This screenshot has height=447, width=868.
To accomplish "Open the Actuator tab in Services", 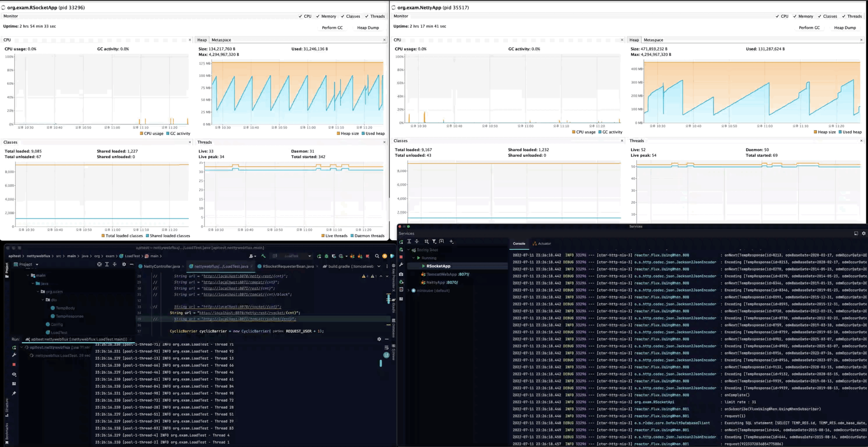I will click(544, 243).
